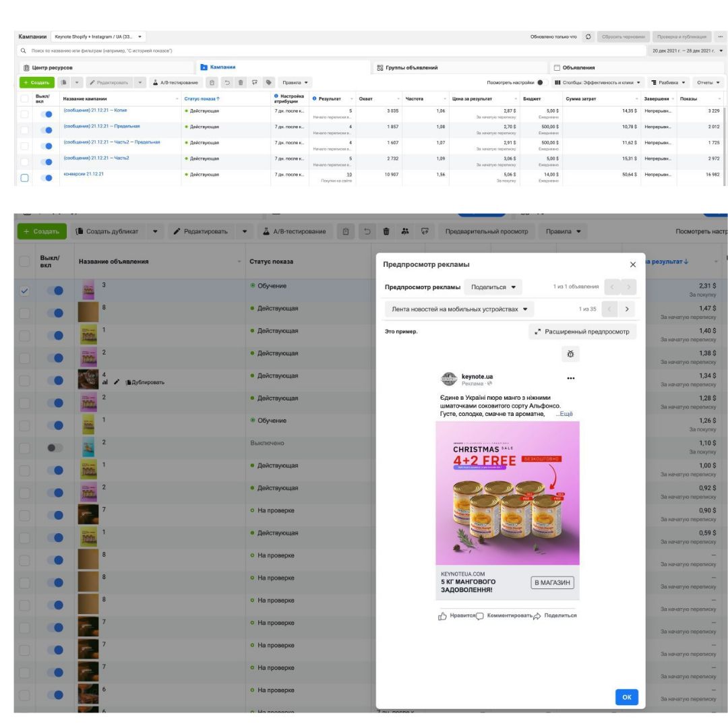The height and width of the screenshot is (728, 728).
Task: Click the trash delete icon in lower toolbar
Action: point(386,231)
